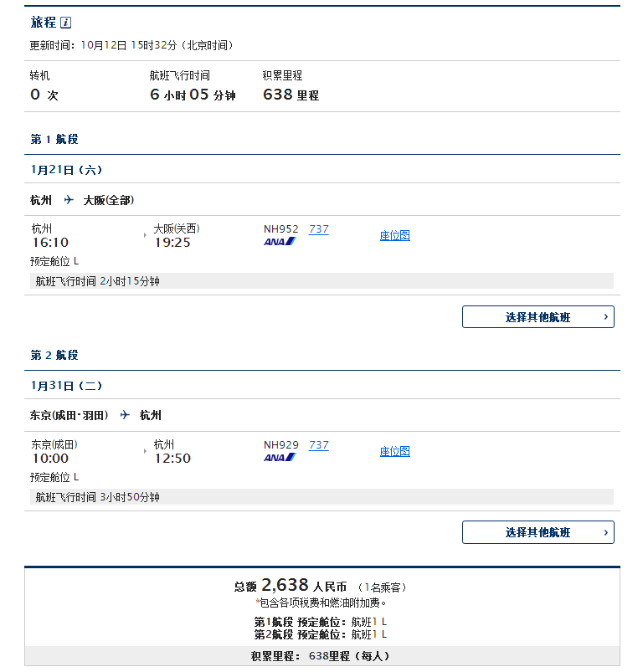The width and height of the screenshot is (643, 672).
Task: Click the info icon beside 旅程
Action: pyautogui.click(x=66, y=23)
